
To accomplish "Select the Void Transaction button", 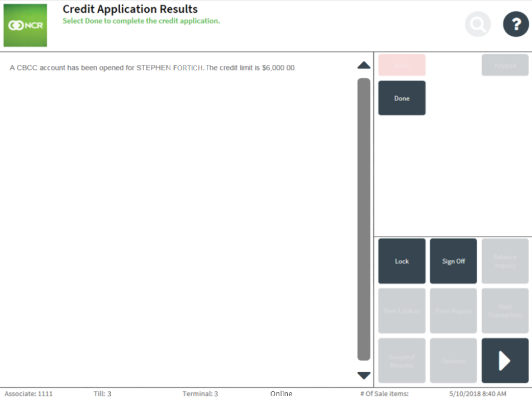I will pyautogui.click(x=505, y=311).
